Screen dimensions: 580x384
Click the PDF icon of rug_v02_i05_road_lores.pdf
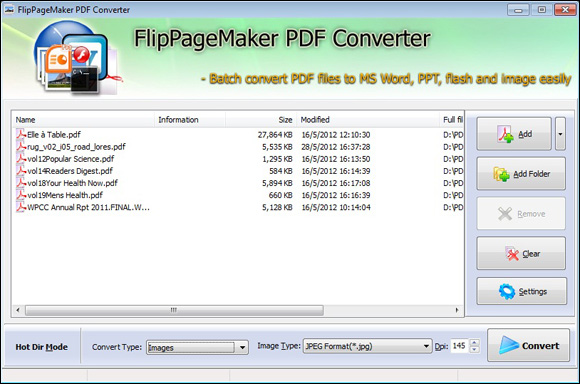pos(21,146)
